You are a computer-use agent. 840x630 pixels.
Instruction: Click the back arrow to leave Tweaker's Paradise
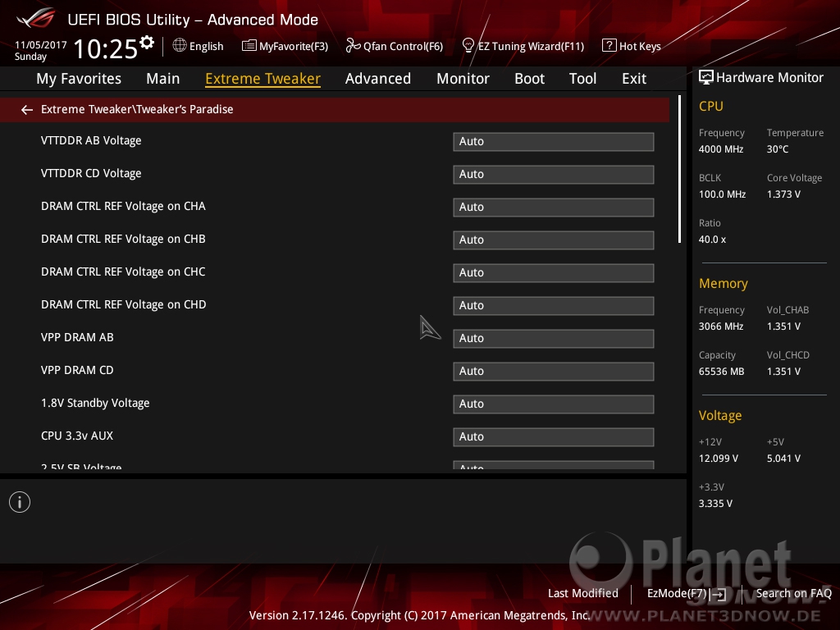click(x=27, y=110)
